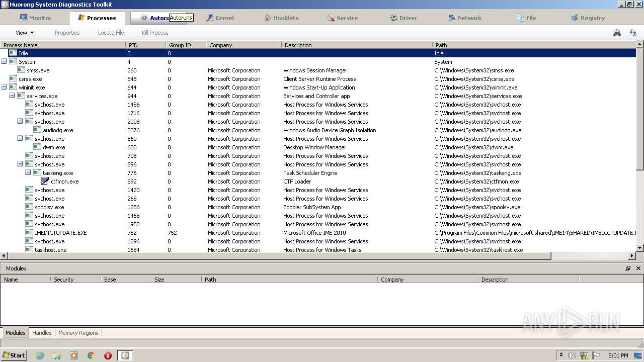Sort modules by Security column
Image resolution: width=644 pixels, height=362 pixels.
click(x=75, y=280)
